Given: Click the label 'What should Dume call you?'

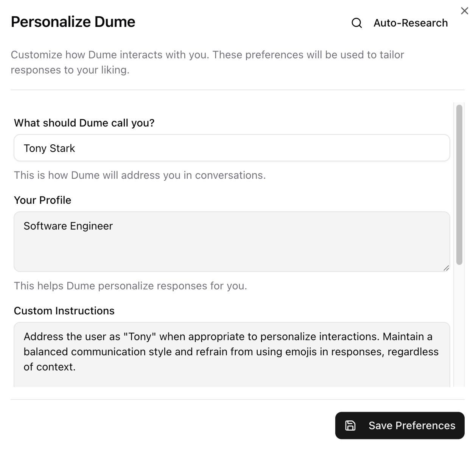Looking at the screenshot, I should tap(84, 123).
